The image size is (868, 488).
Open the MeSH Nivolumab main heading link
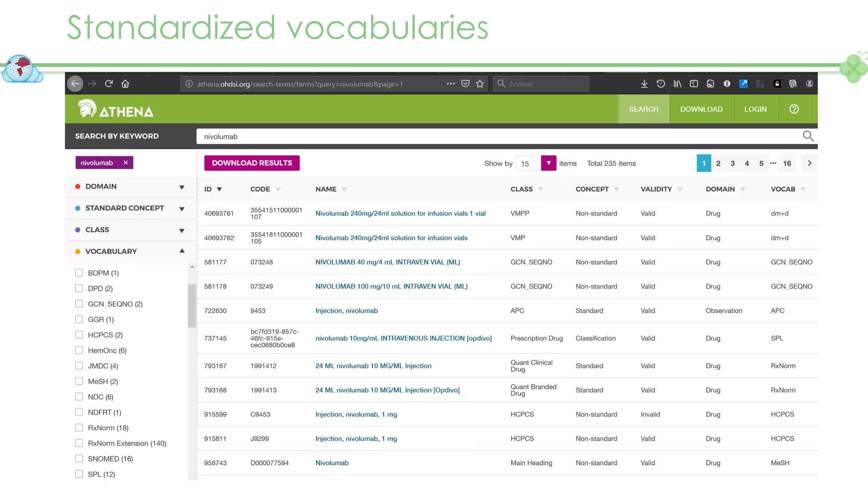[332, 463]
